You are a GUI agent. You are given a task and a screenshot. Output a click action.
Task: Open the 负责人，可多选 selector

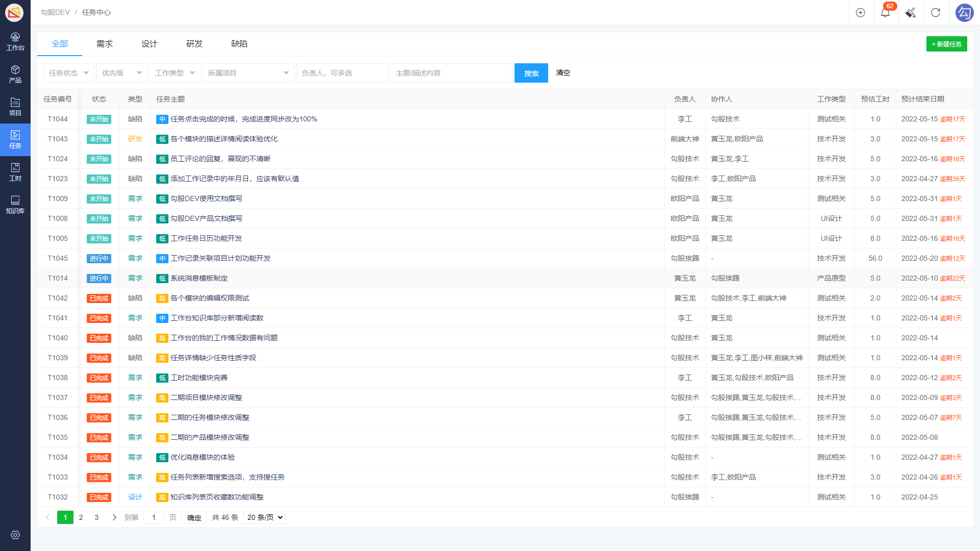click(342, 73)
